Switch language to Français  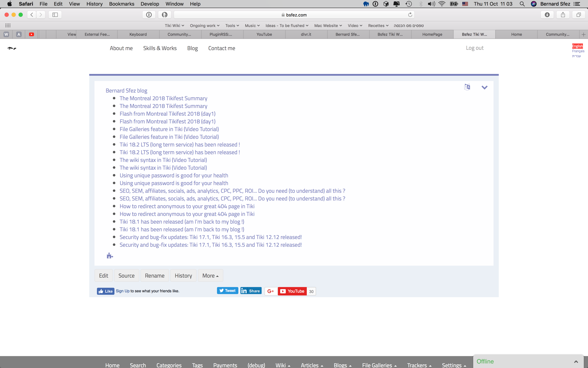[x=578, y=51]
